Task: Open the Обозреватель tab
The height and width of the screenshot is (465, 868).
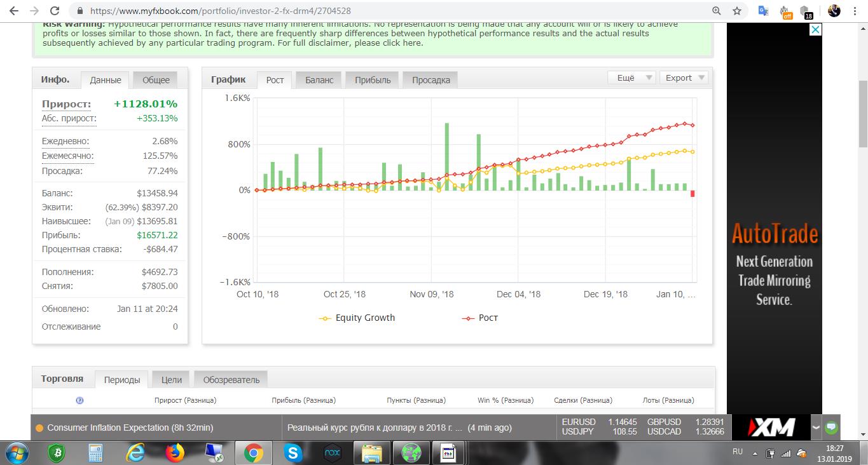Action: [231, 380]
